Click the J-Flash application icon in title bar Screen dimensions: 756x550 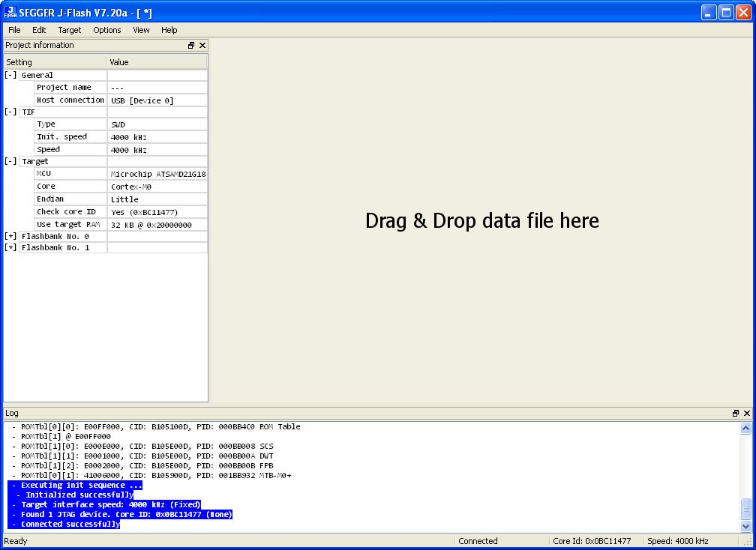pyautogui.click(x=10, y=13)
